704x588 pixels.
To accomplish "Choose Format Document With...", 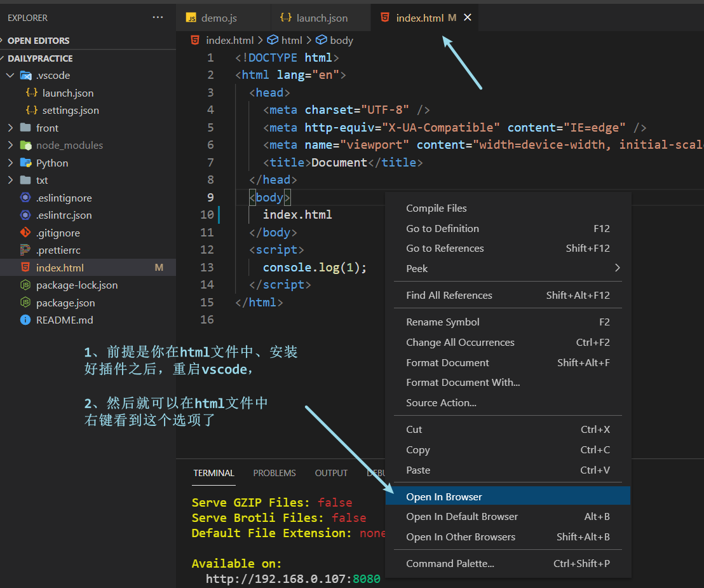I will pos(508,382).
